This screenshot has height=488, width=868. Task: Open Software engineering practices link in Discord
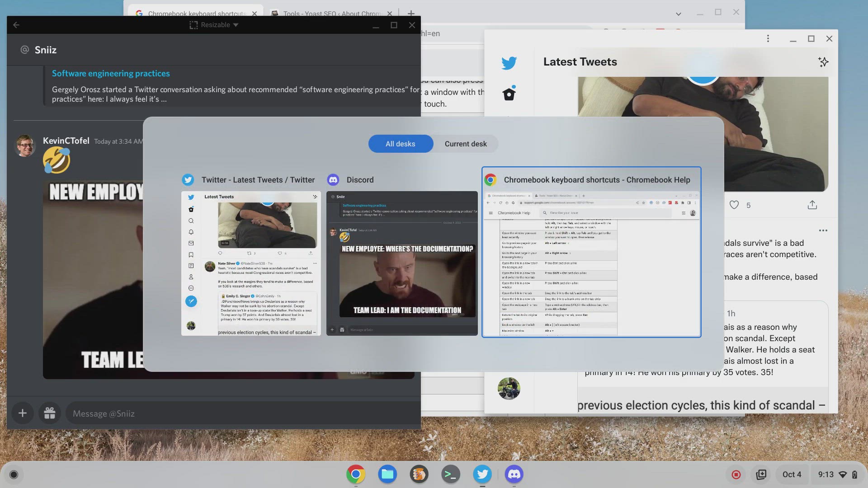(x=111, y=73)
